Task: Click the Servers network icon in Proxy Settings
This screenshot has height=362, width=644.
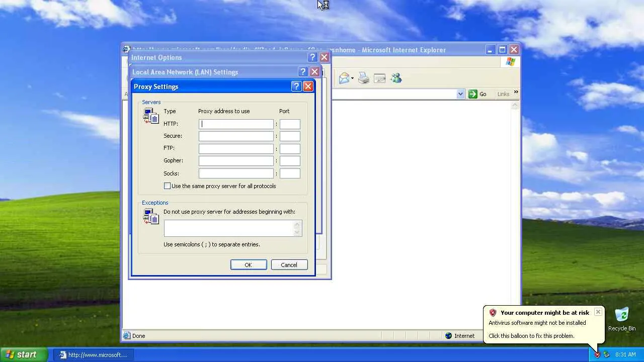Action: 151,116
